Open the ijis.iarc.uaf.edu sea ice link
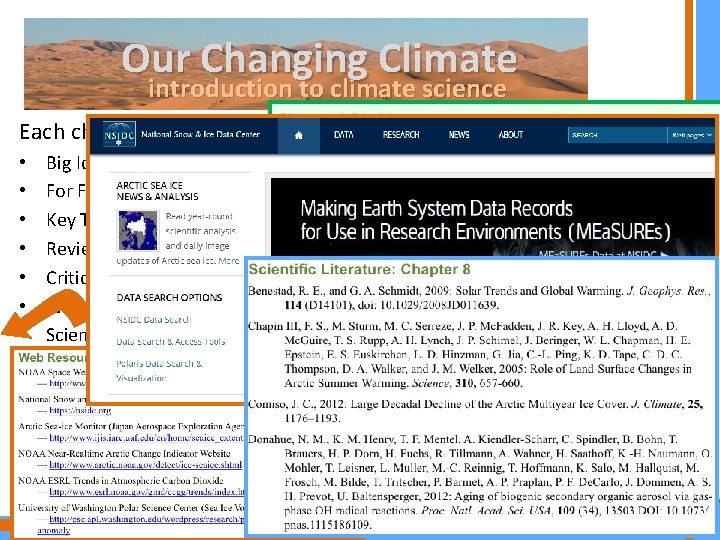 coord(146,438)
